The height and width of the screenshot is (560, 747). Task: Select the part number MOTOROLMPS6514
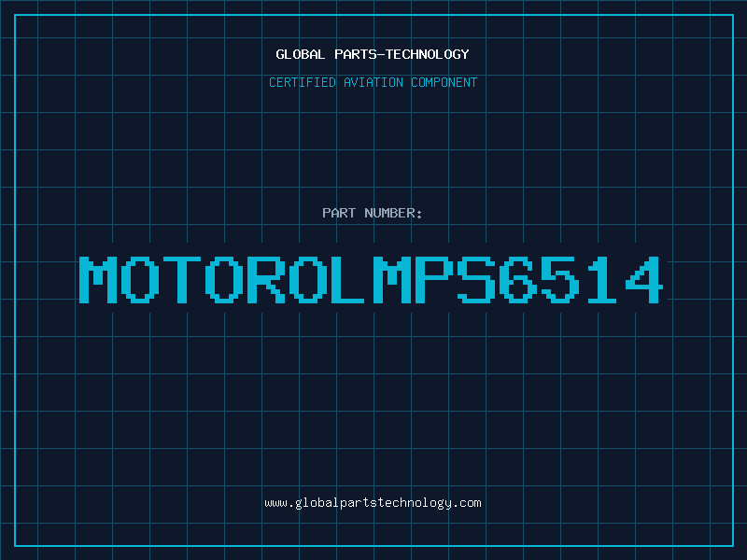tap(371, 280)
